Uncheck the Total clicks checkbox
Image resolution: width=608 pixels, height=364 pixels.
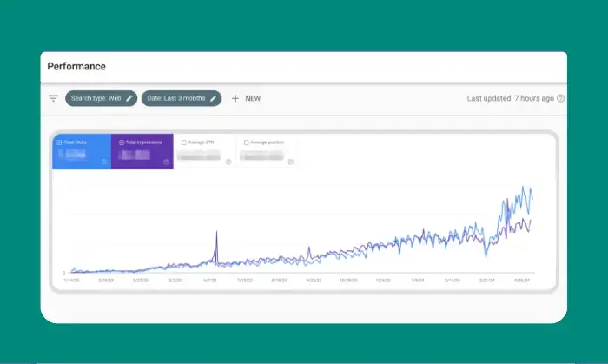tap(59, 142)
